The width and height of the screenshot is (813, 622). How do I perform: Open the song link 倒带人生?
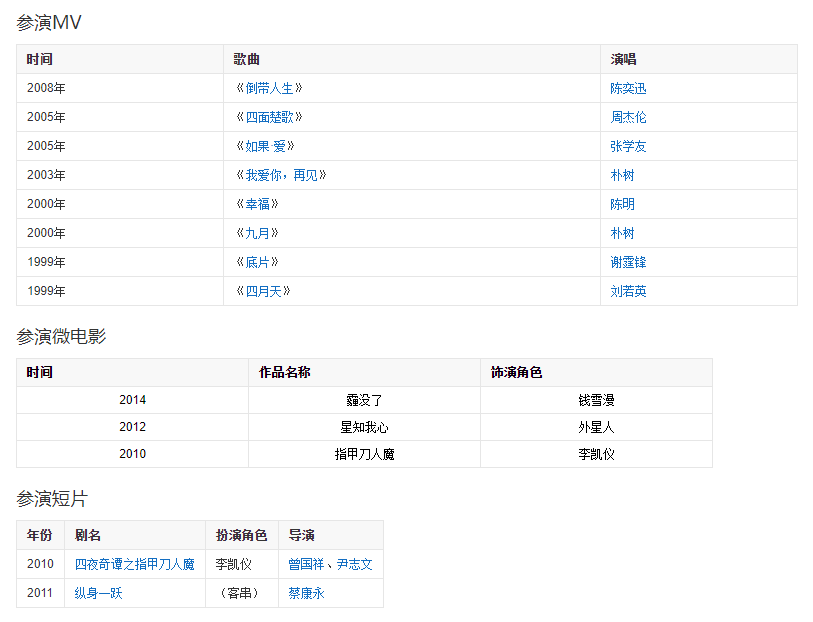click(269, 88)
